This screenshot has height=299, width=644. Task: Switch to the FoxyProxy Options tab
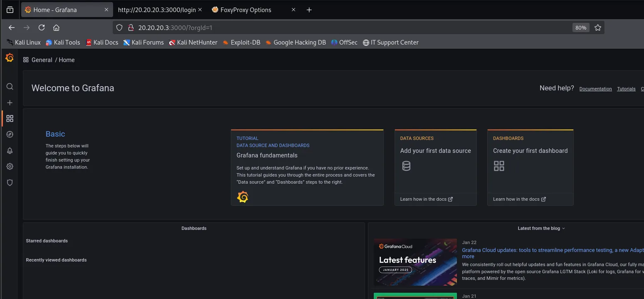click(254, 10)
